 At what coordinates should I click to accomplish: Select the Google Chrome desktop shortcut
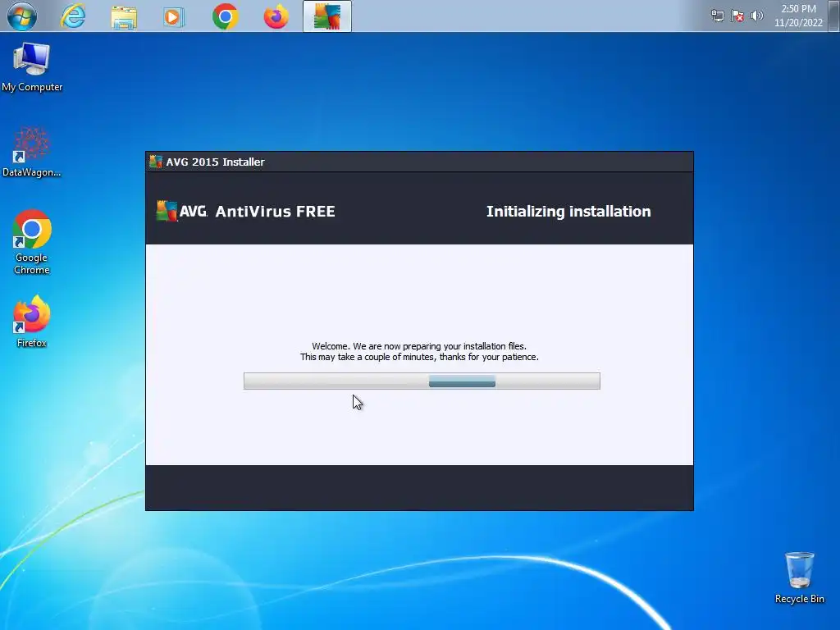32,242
